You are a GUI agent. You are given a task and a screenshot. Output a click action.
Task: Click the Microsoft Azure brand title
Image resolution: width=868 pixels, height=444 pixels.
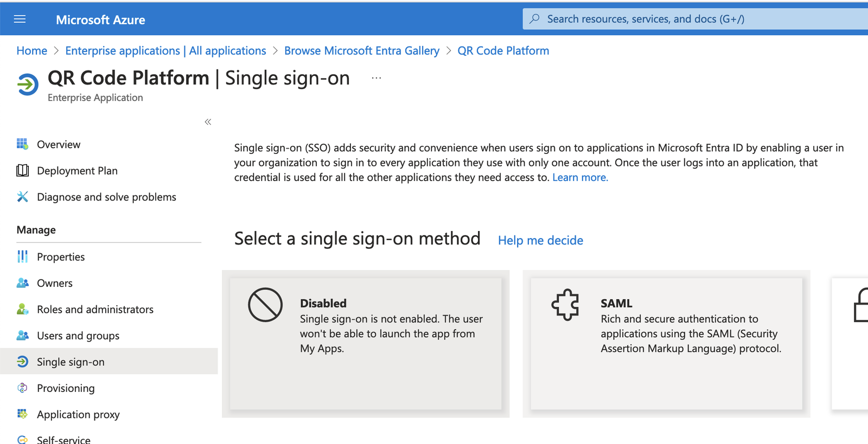100,20
